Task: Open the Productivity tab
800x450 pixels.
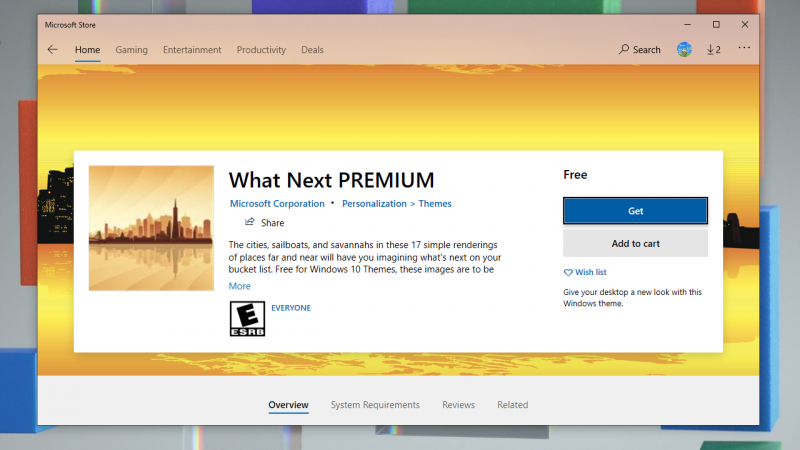Action: pyautogui.click(x=261, y=50)
